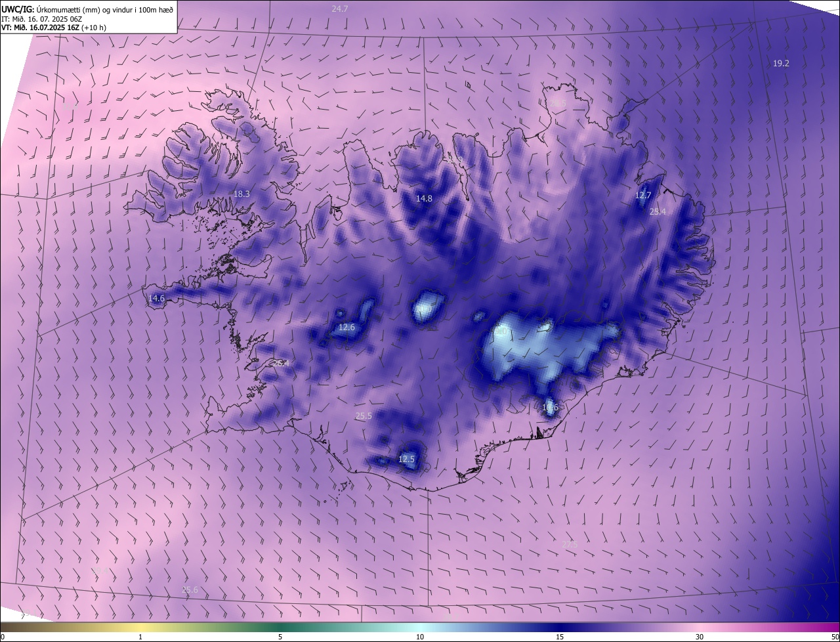This screenshot has height=642, width=840.
Task: Click the 1 tick on color scale
Action: (x=140, y=637)
